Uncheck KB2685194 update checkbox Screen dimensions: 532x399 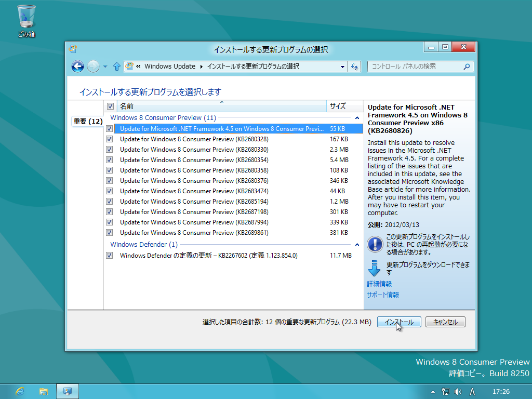(109, 202)
